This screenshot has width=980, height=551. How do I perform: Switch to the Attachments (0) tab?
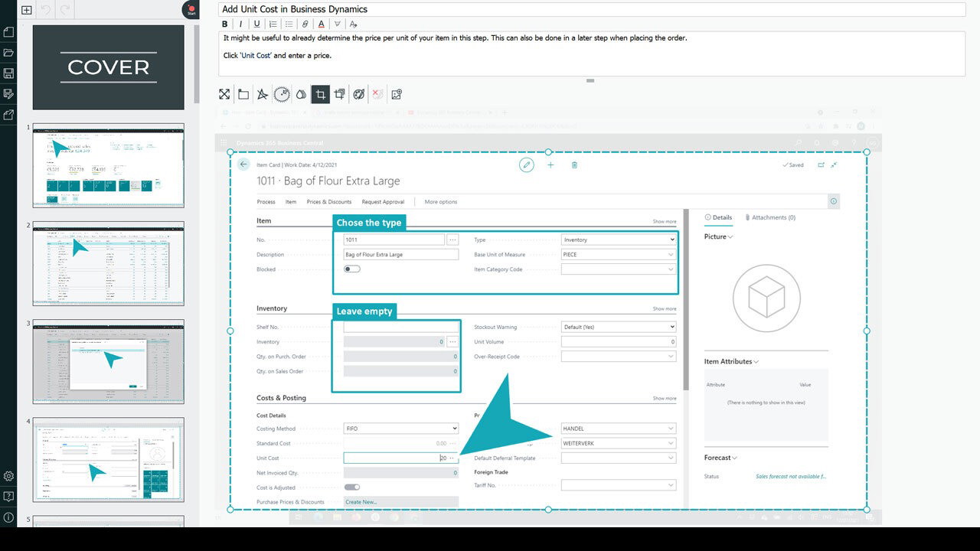click(770, 217)
